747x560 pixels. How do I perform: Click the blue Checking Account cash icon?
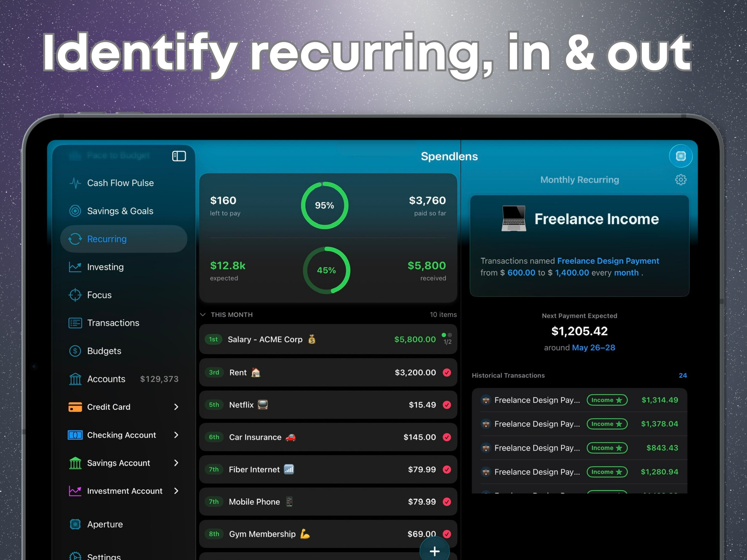[x=75, y=435]
